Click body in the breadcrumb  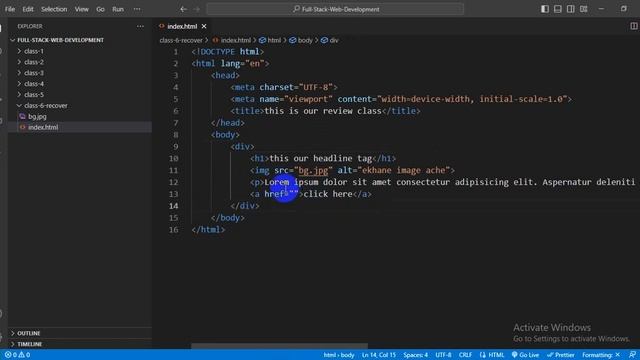[x=304, y=40]
